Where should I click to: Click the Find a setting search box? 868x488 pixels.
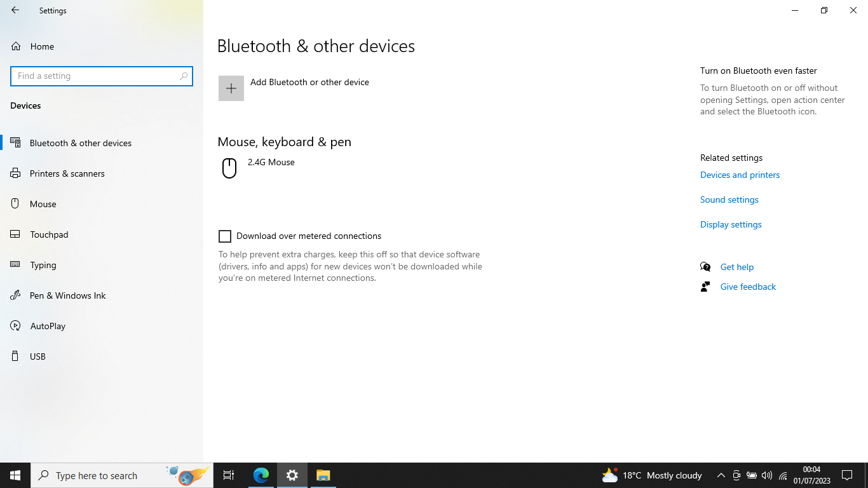point(102,76)
